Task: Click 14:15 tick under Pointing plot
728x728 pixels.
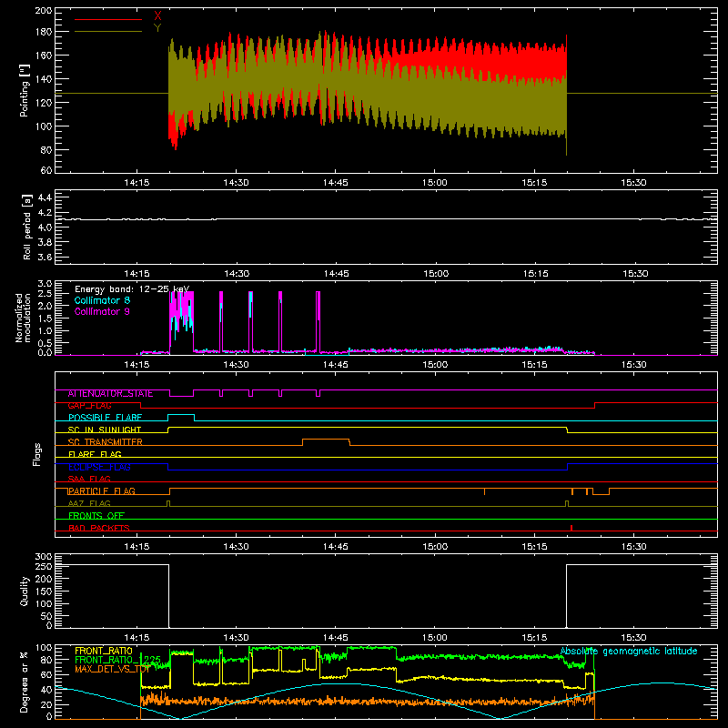Action: pyautogui.click(x=137, y=183)
